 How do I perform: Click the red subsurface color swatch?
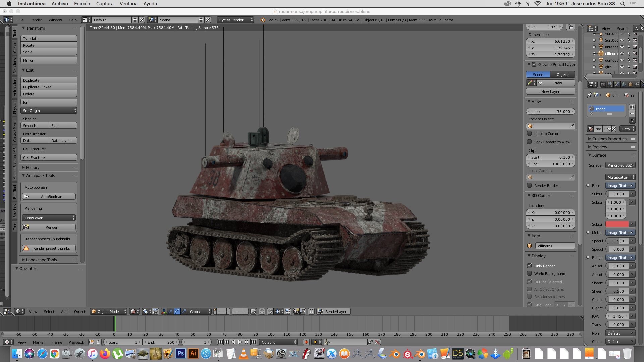pyautogui.click(x=617, y=224)
